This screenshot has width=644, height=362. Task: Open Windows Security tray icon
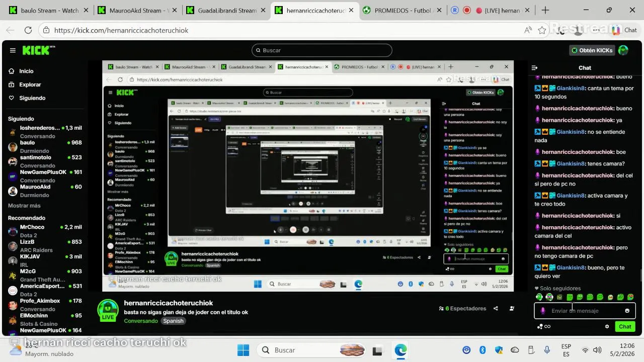pyautogui.click(x=499, y=350)
